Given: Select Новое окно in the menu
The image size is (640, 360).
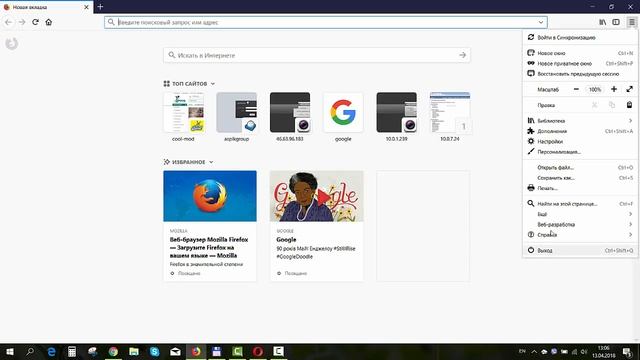Looking at the screenshot, I should [x=580, y=53].
